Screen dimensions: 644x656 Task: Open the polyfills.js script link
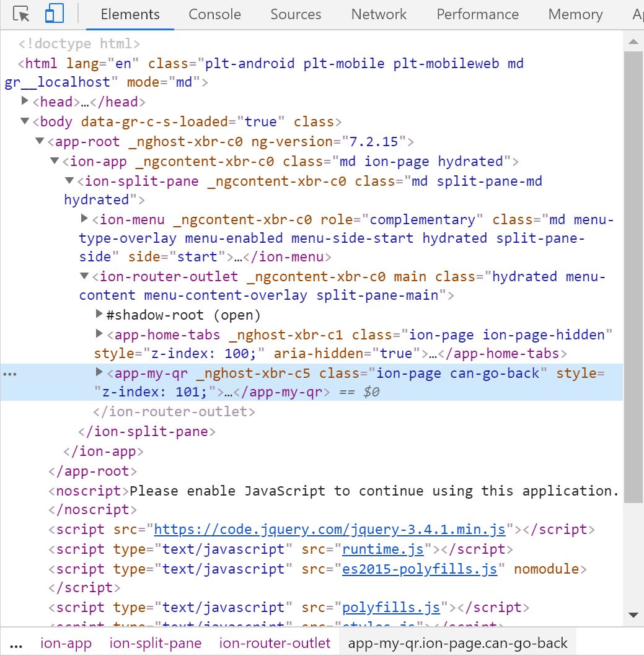click(x=391, y=607)
